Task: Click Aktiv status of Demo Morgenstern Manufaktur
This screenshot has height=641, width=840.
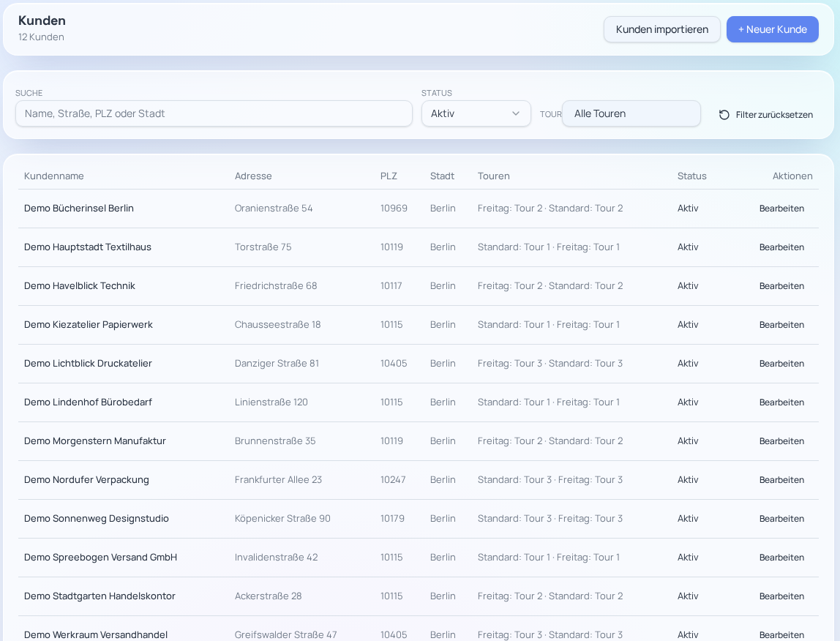Action: pyautogui.click(x=687, y=441)
